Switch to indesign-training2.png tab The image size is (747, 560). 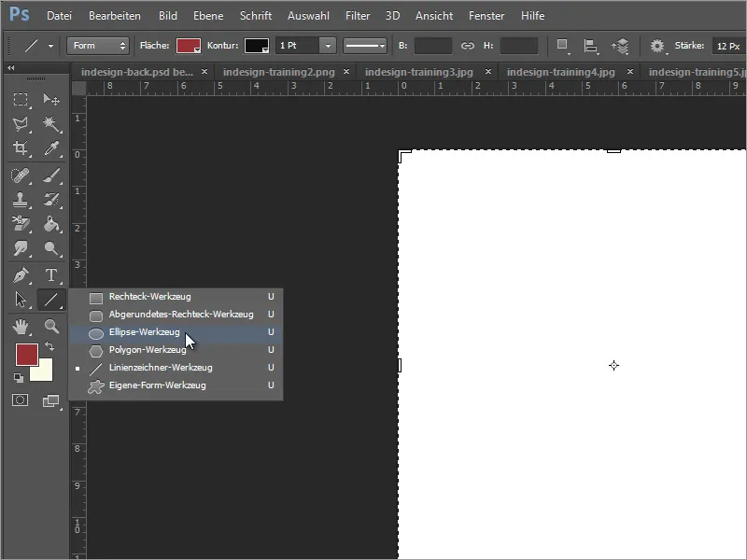click(278, 72)
